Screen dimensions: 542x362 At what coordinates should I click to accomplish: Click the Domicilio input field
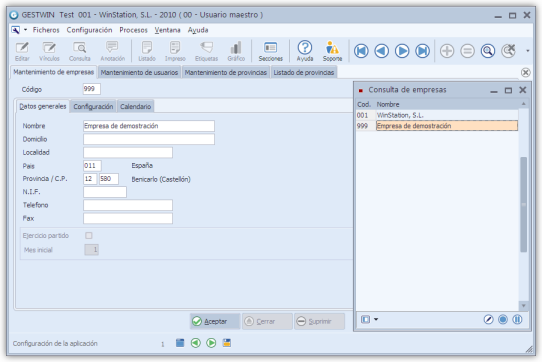click(x=149, y=139)
